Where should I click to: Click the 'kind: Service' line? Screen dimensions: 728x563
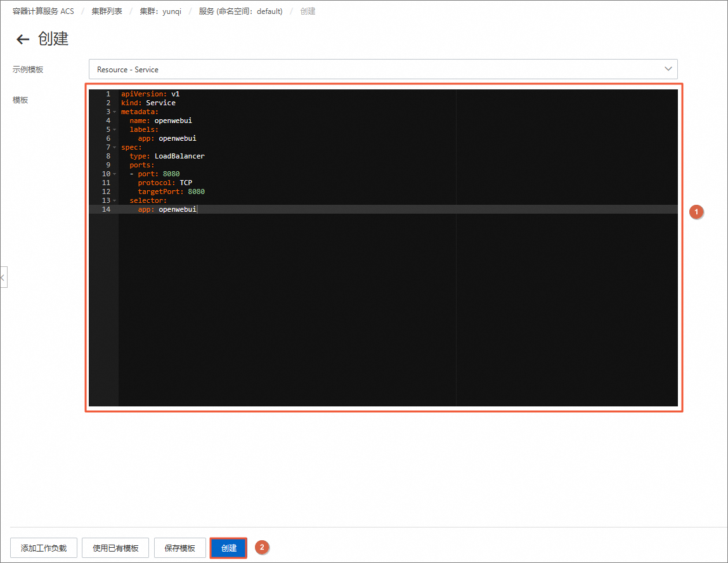(148, 103)
